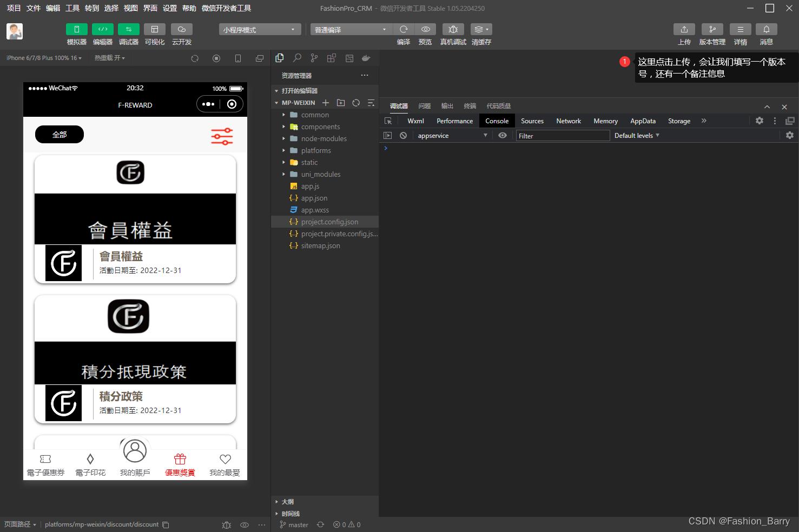Toggle the Debugger (调试器) panel
Viewport: 799px width, 532px height.
(x=128, y=29)
